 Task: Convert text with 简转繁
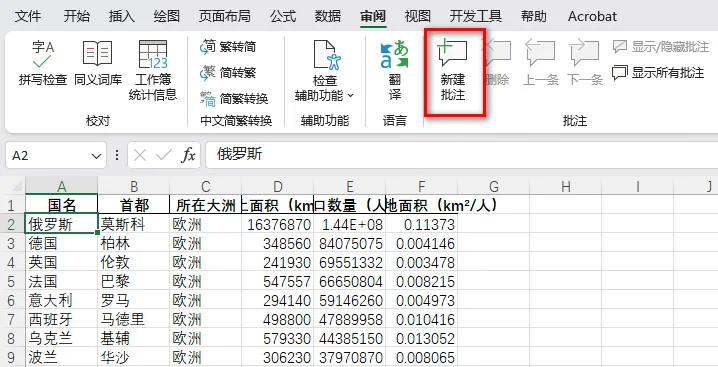tap(228, 72)
